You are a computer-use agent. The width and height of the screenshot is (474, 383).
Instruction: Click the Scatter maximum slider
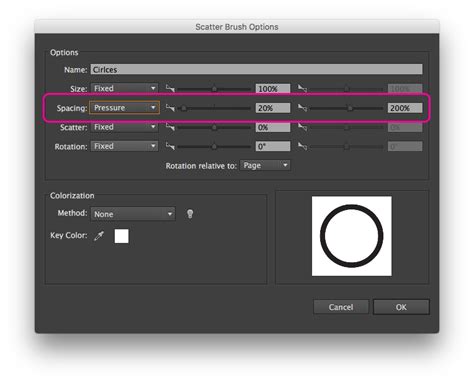point(346,127)
